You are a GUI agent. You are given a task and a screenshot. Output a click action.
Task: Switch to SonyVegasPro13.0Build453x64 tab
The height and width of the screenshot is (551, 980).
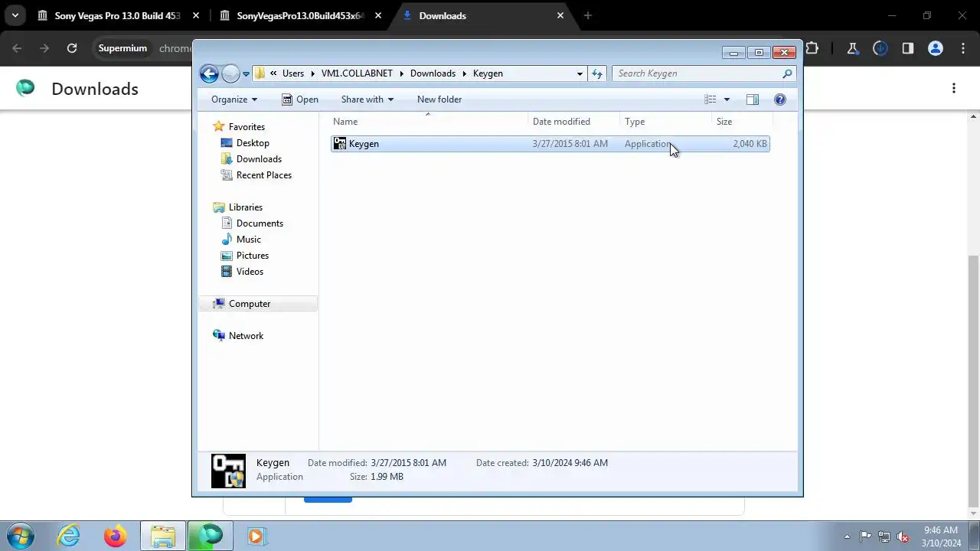click(x=301, y=15)
